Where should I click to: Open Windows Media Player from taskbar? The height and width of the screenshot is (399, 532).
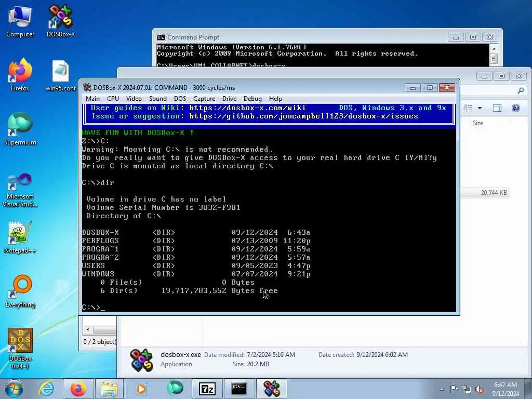click(141, 389)
